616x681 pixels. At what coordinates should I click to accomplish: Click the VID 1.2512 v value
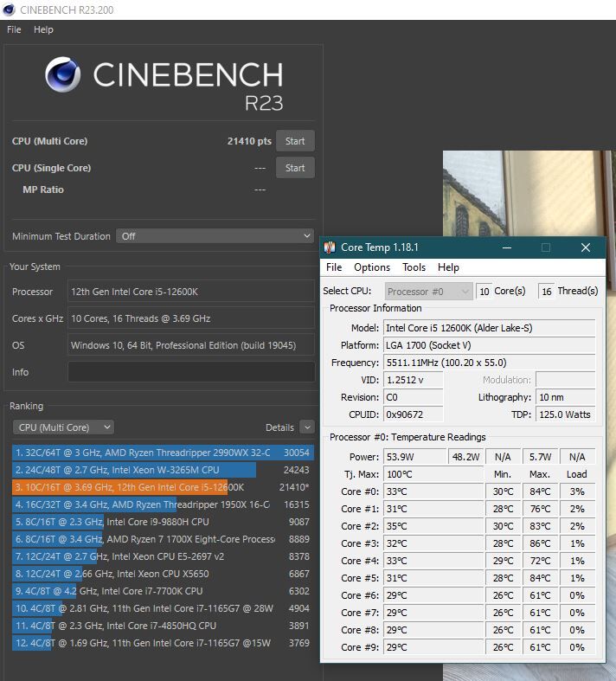pyautogui.click(x=414, y=380)
